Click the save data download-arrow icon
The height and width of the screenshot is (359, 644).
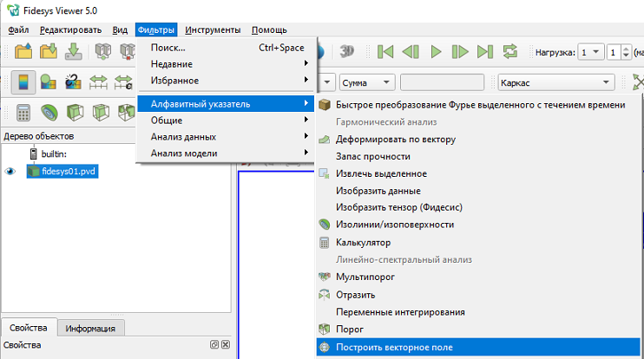(74, 51)
